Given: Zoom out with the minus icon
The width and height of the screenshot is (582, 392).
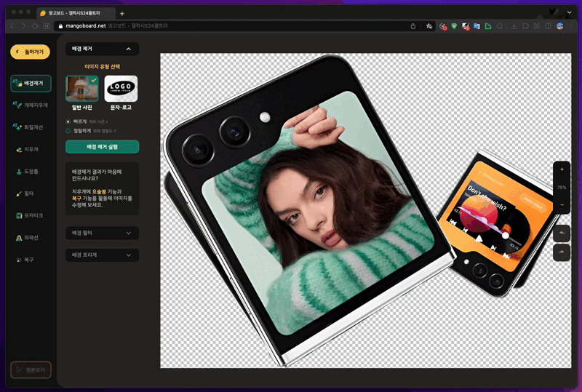Looking at the screenshot, I should click(x=562, y=205).
